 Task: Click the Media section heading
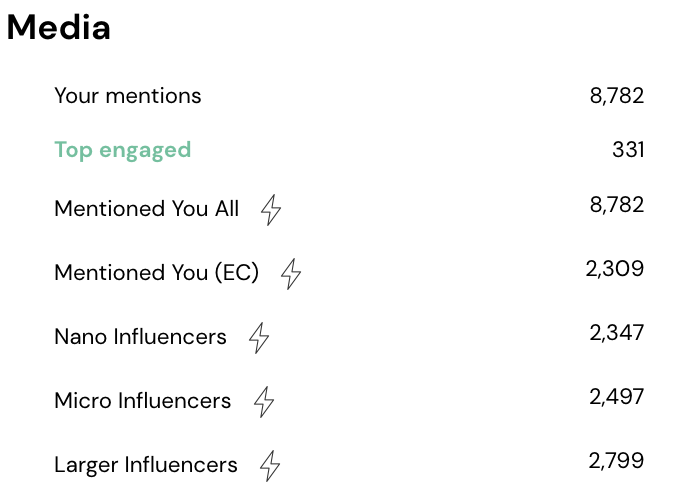59,27
